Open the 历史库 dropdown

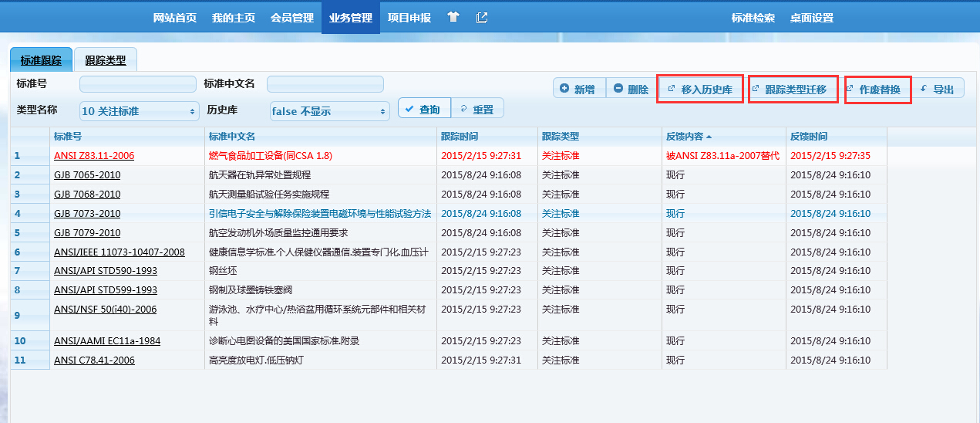329,111
